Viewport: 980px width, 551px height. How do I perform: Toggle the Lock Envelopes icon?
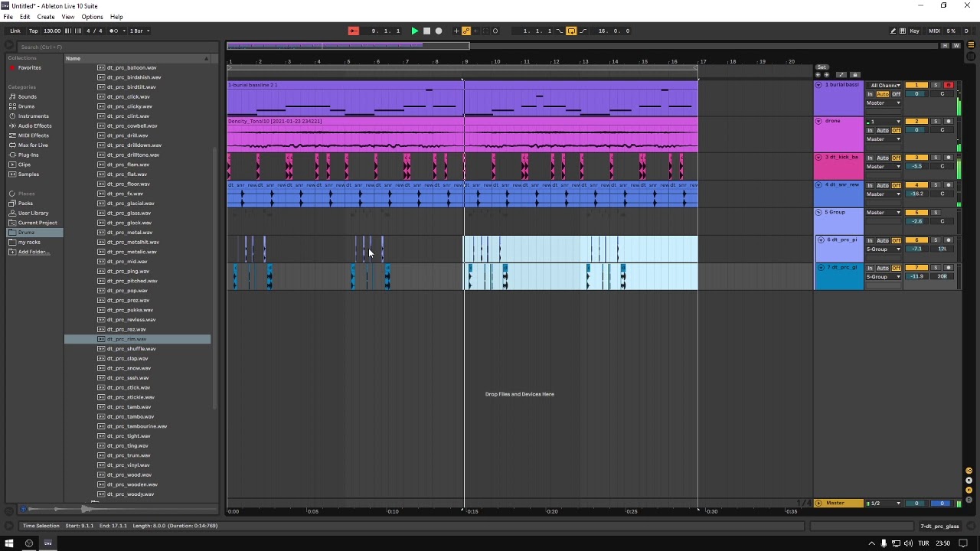pos(855,74)
